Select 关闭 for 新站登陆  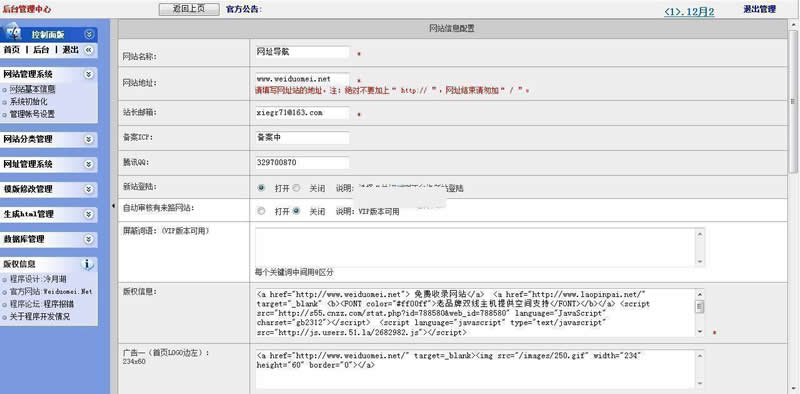296,188
